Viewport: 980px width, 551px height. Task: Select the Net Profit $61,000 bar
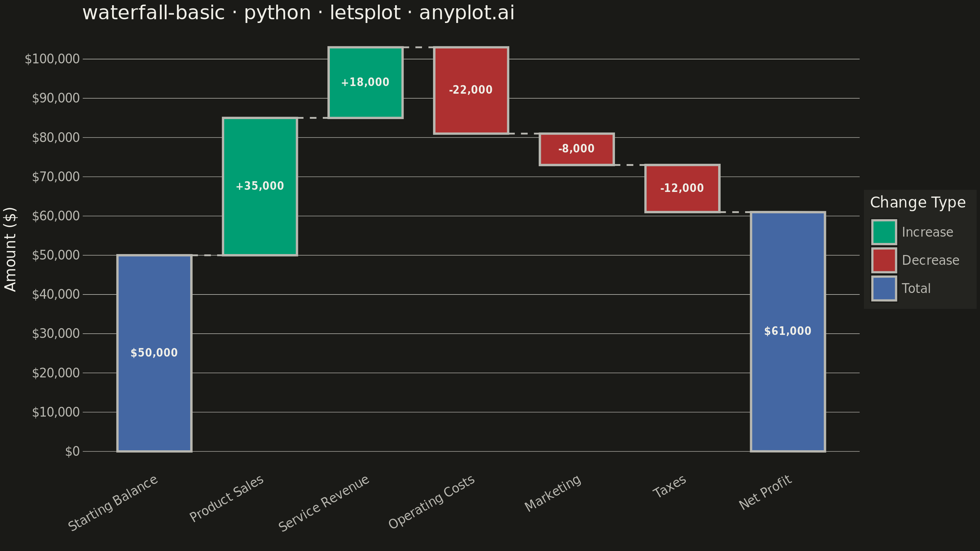pos(788,332)
